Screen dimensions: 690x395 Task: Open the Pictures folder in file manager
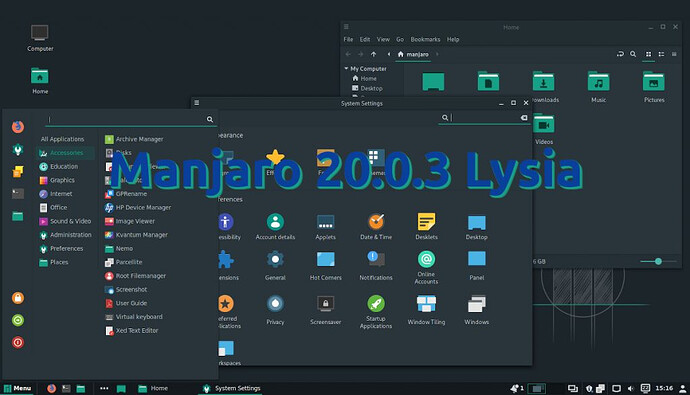654,87
